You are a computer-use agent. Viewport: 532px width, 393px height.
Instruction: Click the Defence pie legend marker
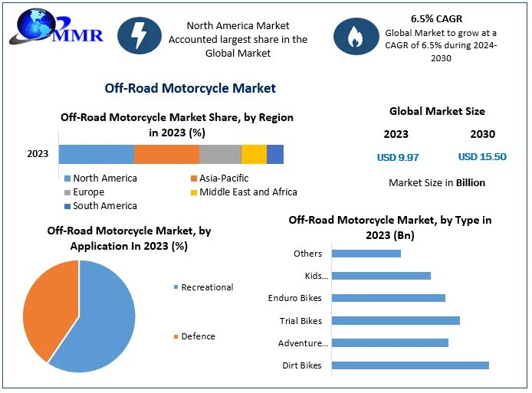(x=176, y=336)
